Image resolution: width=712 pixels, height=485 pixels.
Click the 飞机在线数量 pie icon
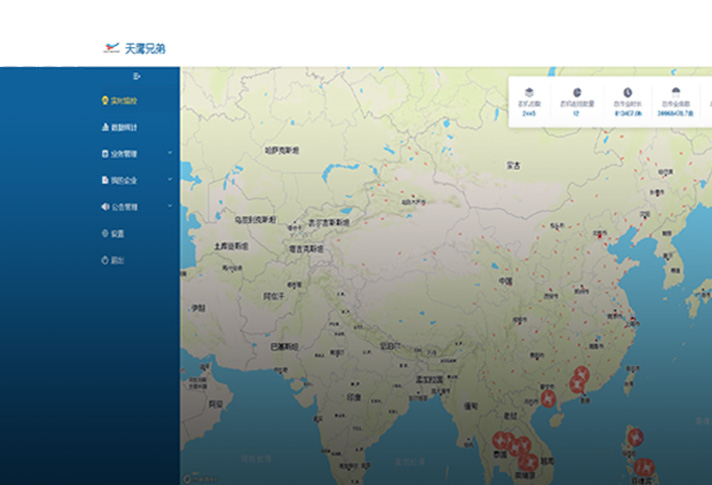(577, 93)
